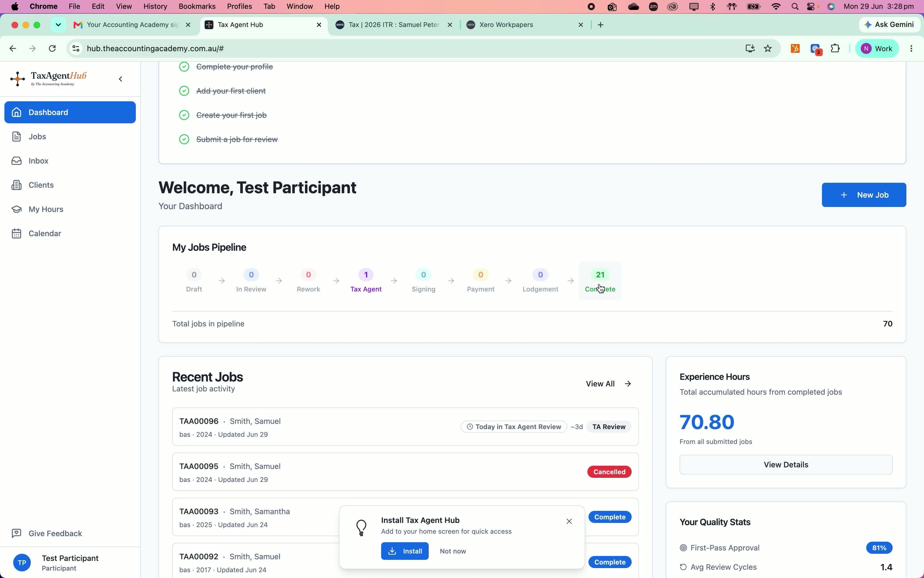Select the Lodgement pipeline stage

tap(540, 280)
